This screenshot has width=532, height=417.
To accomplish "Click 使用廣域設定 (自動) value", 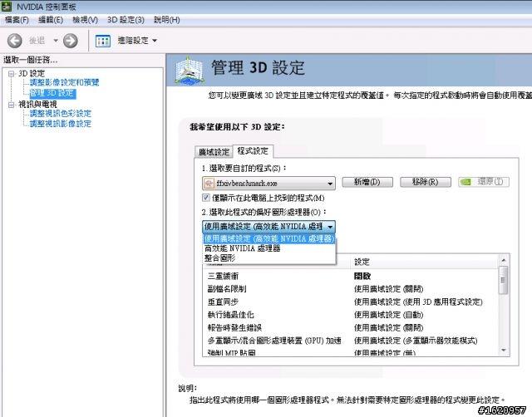I will (388, 315).
